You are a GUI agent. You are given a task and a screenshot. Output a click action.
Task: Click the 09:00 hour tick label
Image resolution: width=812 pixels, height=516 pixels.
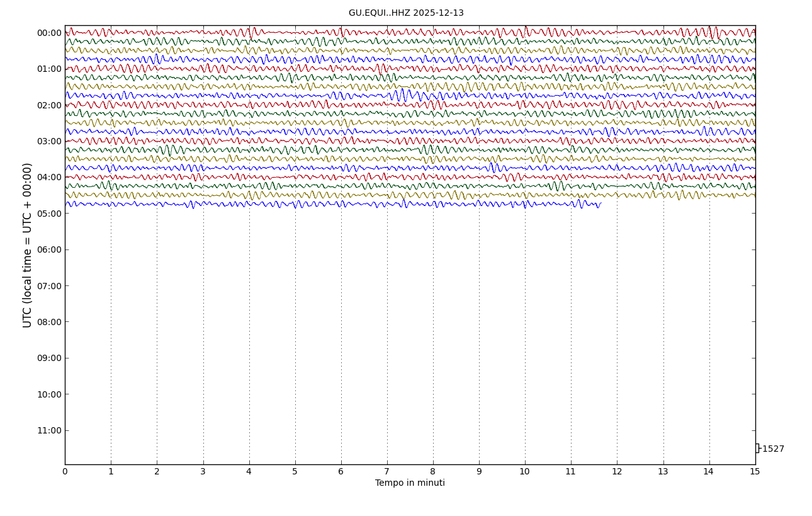point(49,358)
